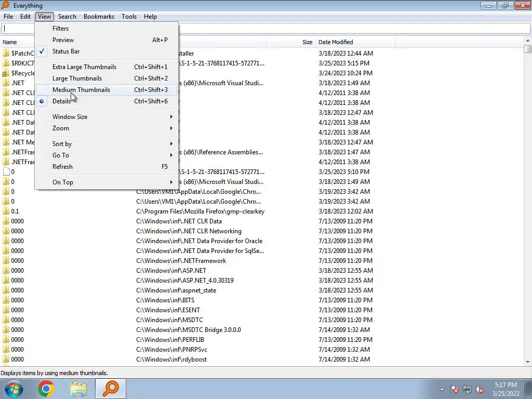Click the scrollbar up arrow
The height and width of the screenshot is (399, 532).
pyautogui.click(x=528, y=41)
